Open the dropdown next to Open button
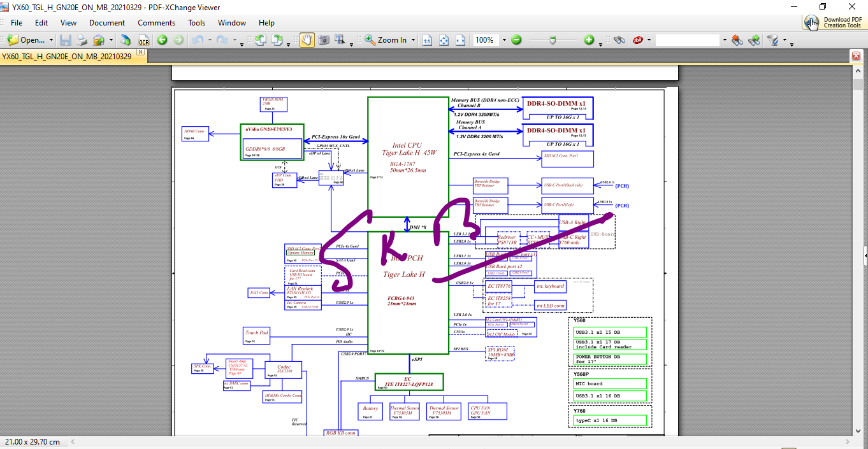Viewport: 868px width, 449px height. point(52,39)
